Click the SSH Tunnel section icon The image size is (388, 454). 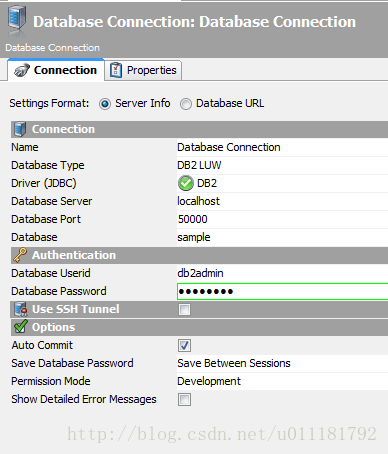click(x=21, y=309)
